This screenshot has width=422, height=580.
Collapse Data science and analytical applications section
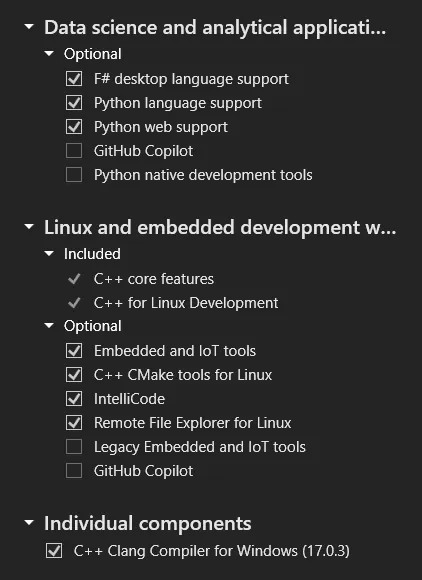(x=29, y=27)
